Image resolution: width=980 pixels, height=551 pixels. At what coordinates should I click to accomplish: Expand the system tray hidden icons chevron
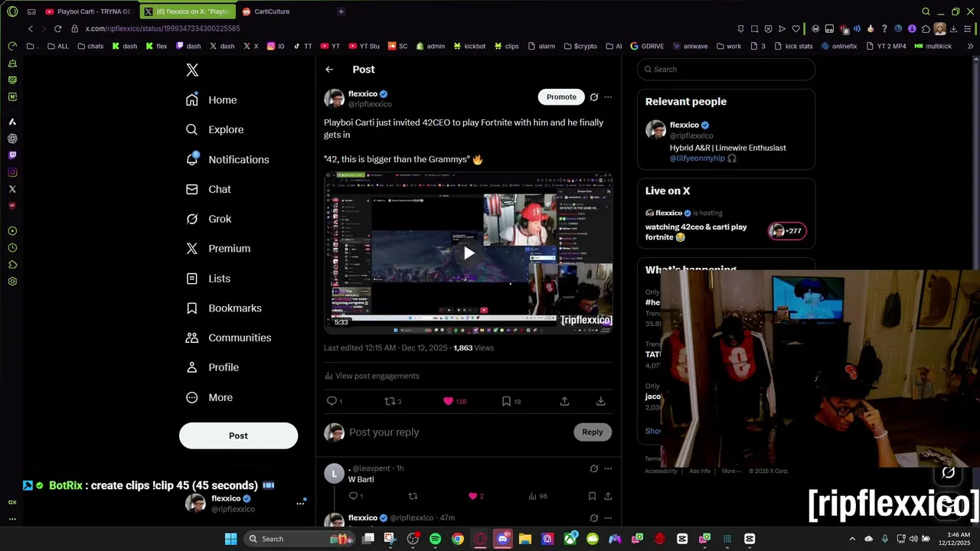[852, 539]
